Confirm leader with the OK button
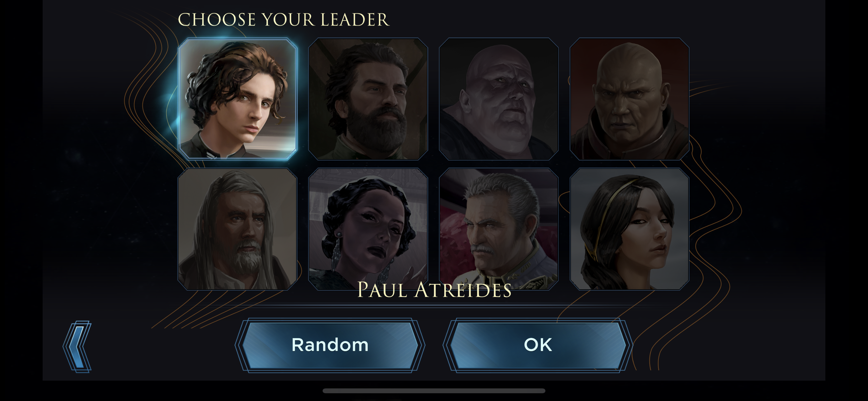 [x=538, y=345]
